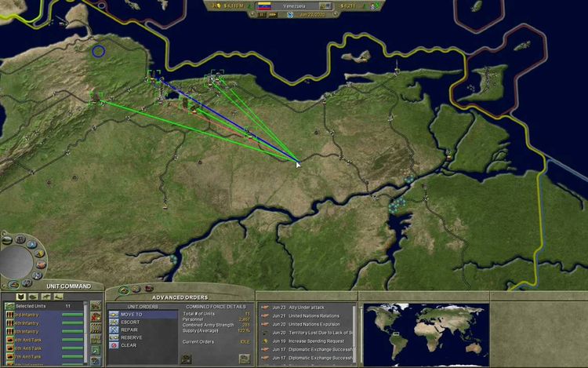Viewport: 588px width, 368px height.
Task: Open the Increase Spending Request message
Action: (318, 341)
